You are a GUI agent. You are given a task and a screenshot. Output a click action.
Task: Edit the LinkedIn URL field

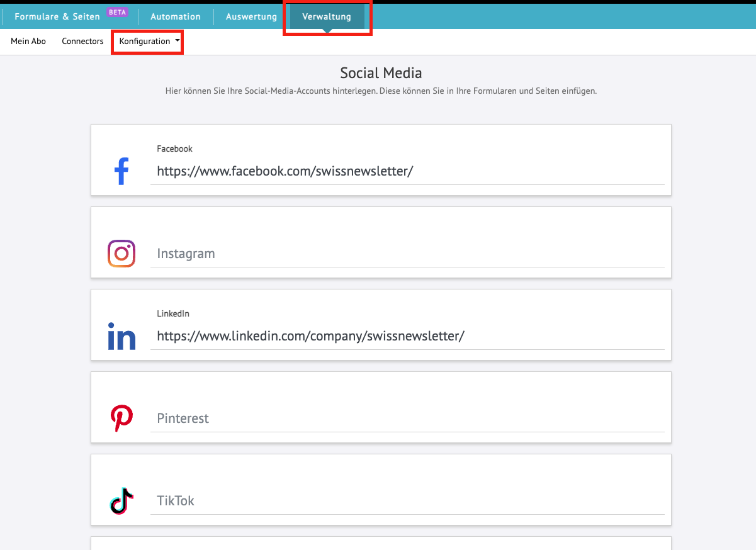[x=407, y=336]
